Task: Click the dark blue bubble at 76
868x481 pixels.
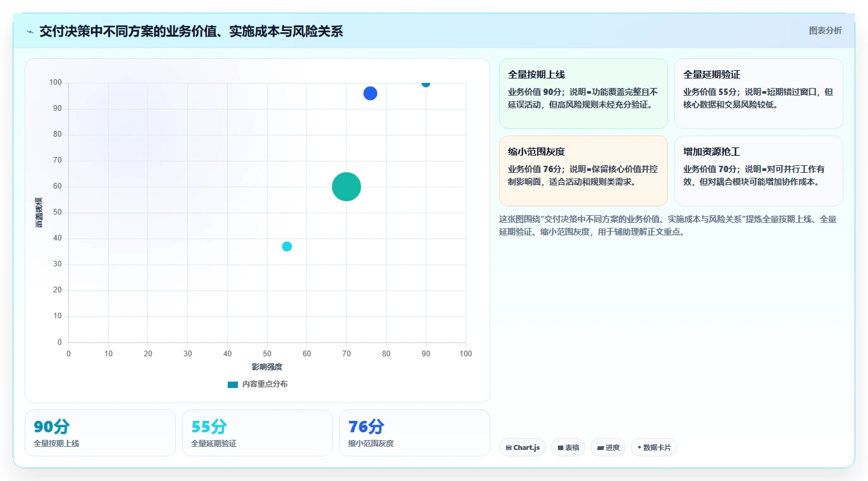Action: pos(370,93)
